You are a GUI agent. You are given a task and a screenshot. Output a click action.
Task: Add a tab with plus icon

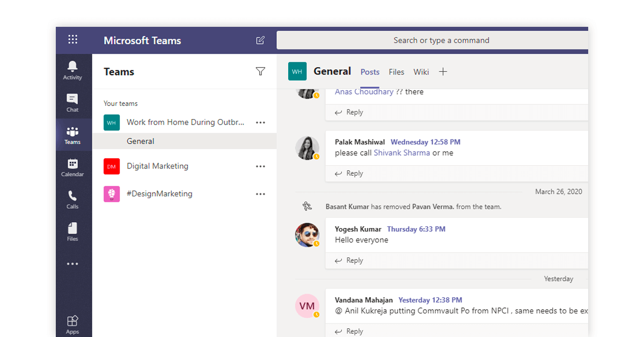coord(443,72)
